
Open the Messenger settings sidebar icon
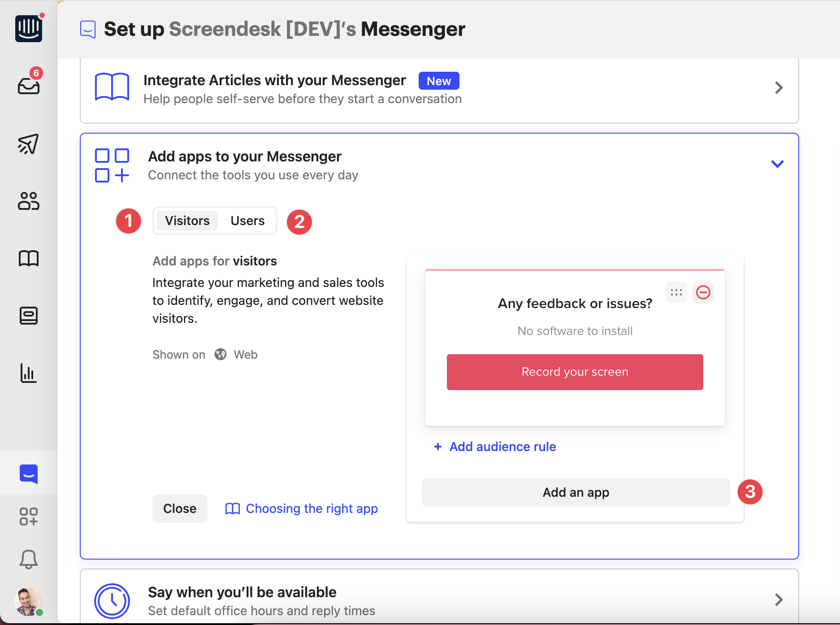pos(29,474)
